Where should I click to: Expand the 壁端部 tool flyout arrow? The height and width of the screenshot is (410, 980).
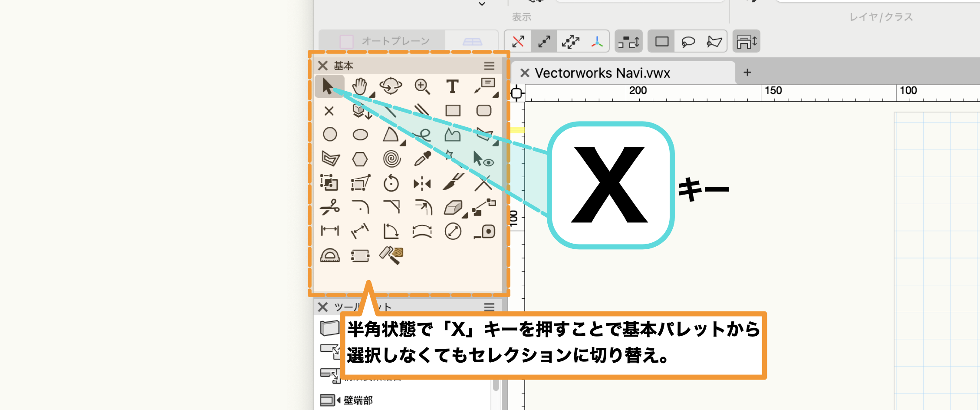(x=339, y=400)
